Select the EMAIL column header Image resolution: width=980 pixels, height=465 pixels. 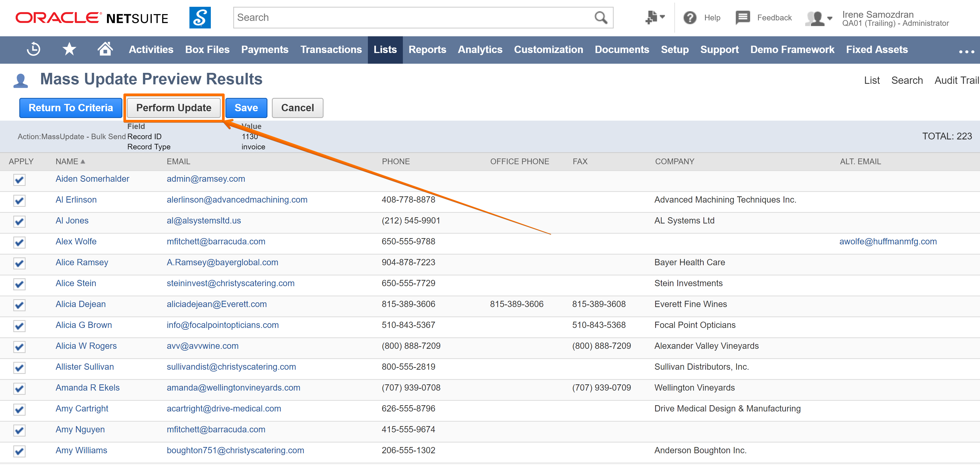(178, 161)
